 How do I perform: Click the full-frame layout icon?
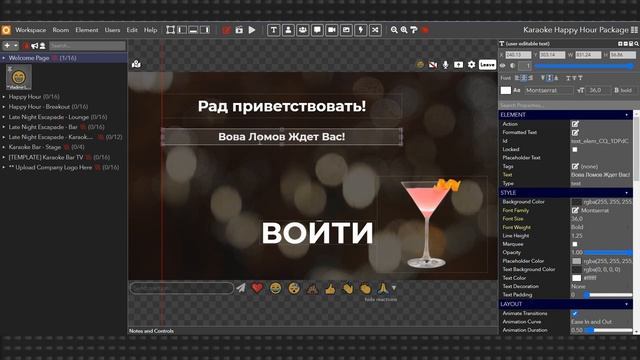pos(171,30)
